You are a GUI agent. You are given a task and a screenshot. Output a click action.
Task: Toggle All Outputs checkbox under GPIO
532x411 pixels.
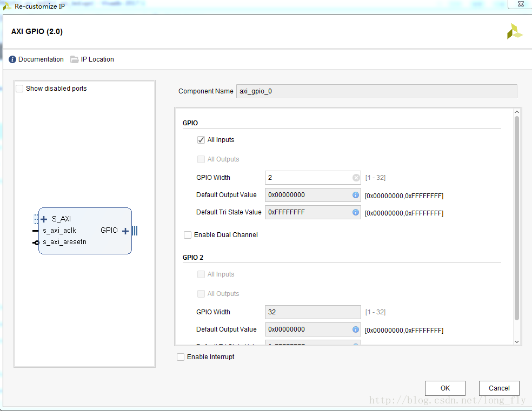pos(201,159)
